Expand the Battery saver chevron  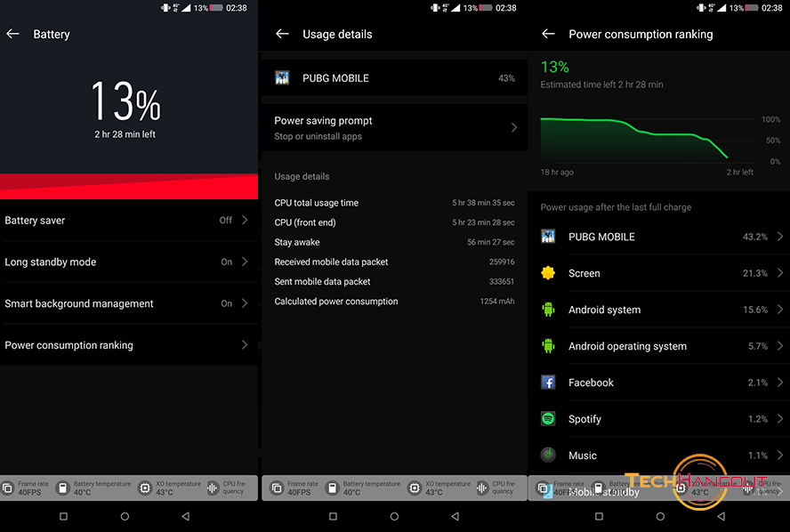click(x=245, y=220)
